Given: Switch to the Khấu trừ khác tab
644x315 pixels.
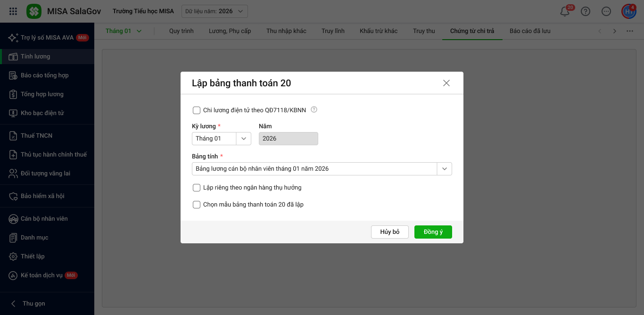Looking at the screenshot, I should [x=379, y=31].
